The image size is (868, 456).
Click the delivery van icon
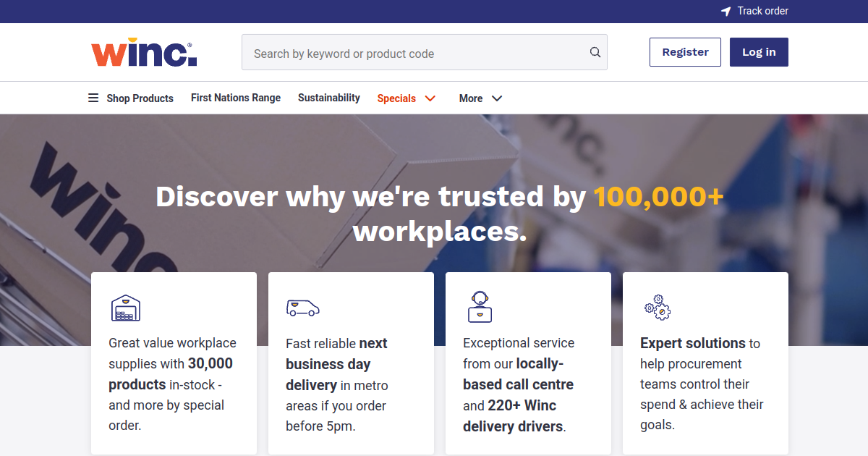click(302, 308)
